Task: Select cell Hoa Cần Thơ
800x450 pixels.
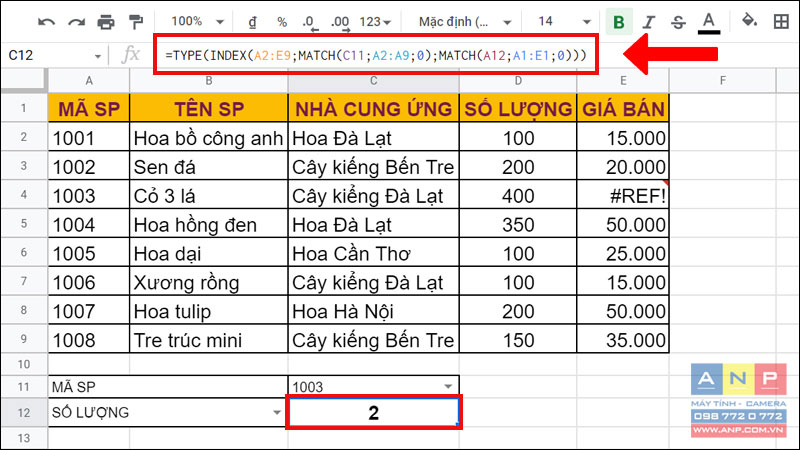Action: coord(373,254)
